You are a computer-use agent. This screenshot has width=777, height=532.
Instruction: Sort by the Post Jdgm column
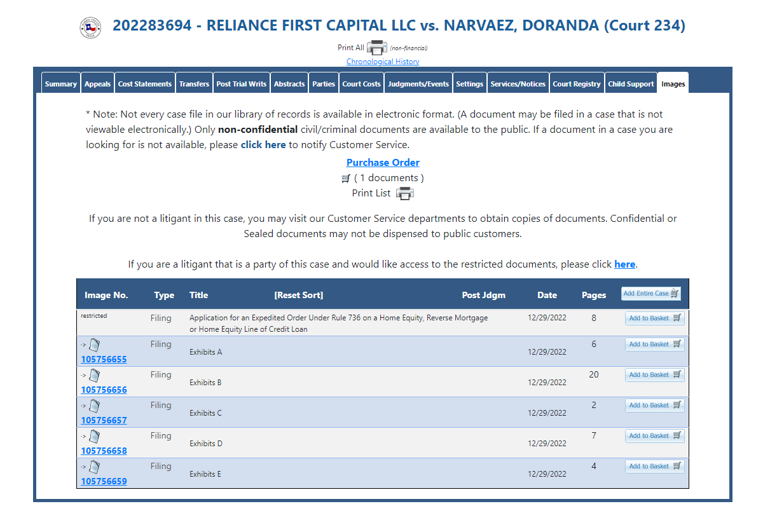[484, 295]
